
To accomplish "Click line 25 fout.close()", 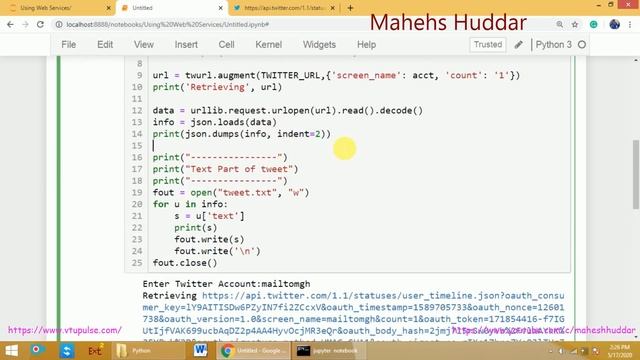I will (x=185, y=263).
